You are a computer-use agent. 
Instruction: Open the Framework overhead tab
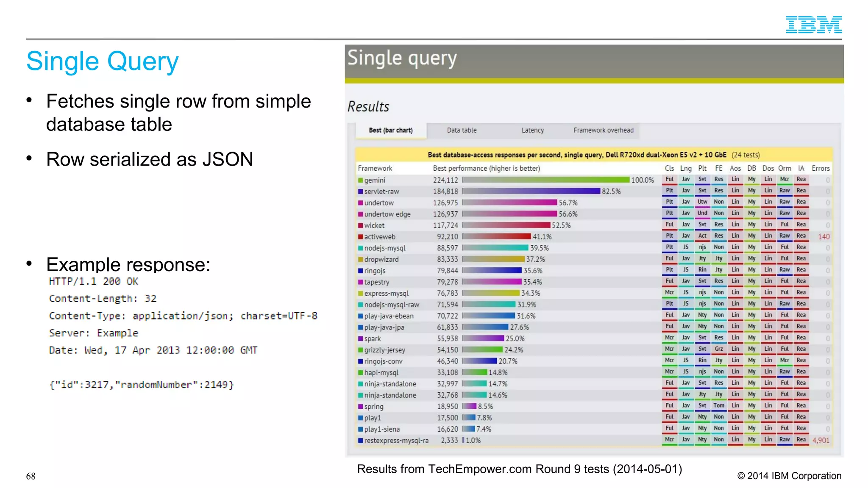point(604,130)
